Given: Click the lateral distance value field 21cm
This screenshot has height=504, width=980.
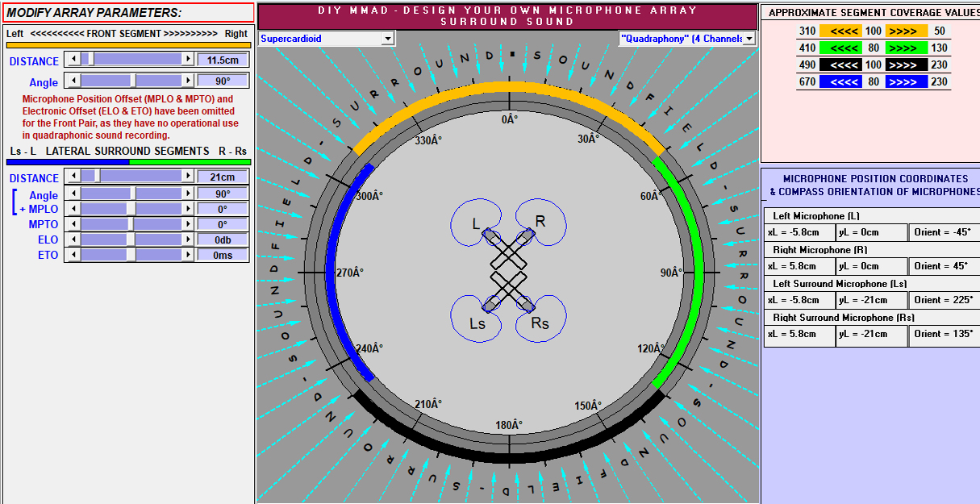Looking at the screenshot, I should click(223, 177).
